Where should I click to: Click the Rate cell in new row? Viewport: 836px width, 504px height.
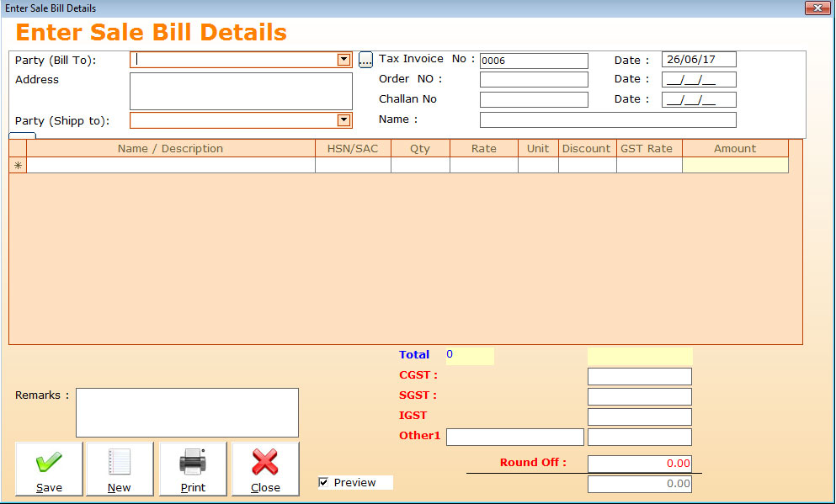484,165
